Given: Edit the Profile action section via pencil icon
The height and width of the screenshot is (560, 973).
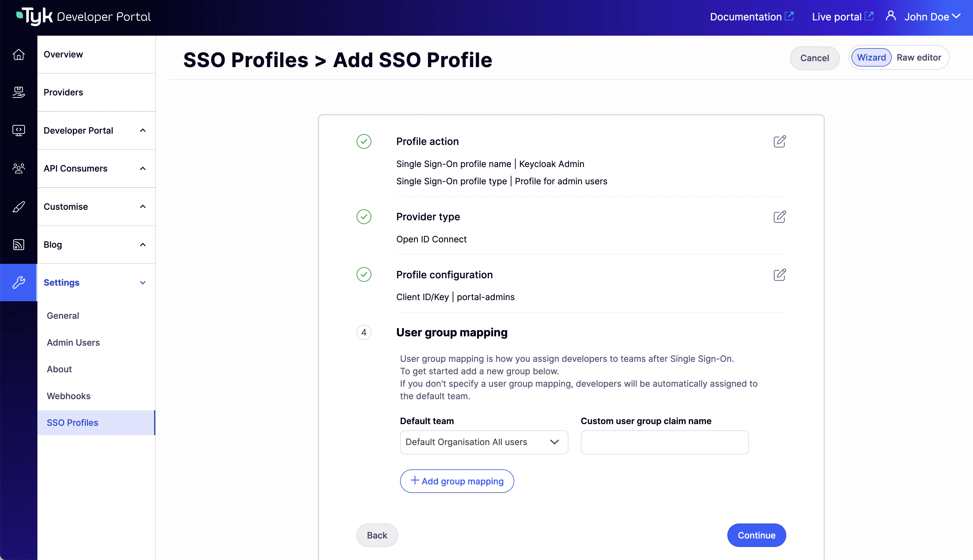Looking at the screenshot, I should (x=779, y=142).
